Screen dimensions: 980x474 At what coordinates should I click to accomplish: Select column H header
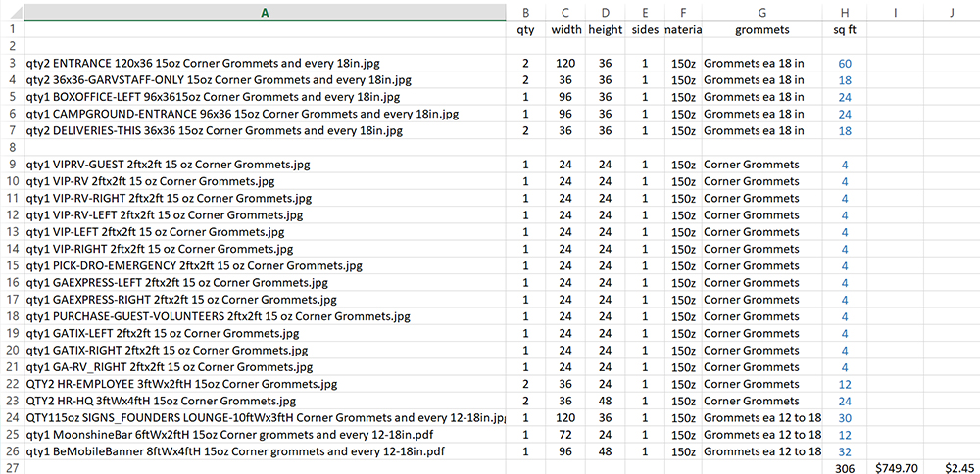845,12
